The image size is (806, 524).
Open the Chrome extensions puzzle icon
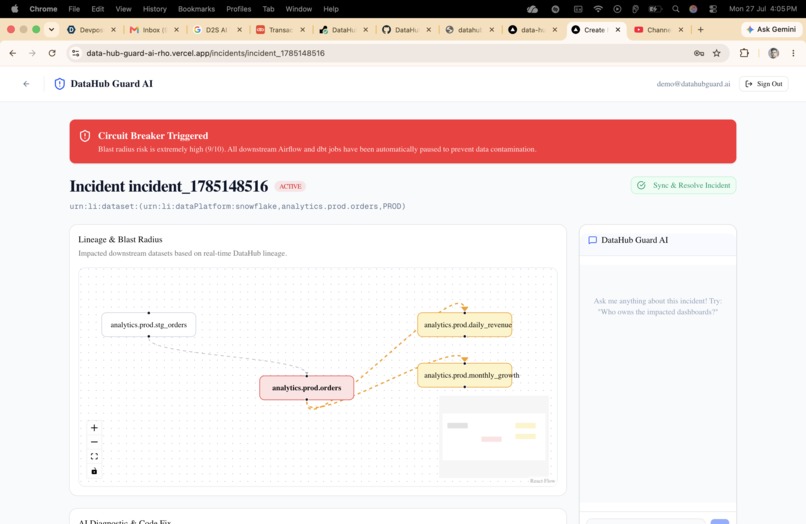[x=744, y=53]
